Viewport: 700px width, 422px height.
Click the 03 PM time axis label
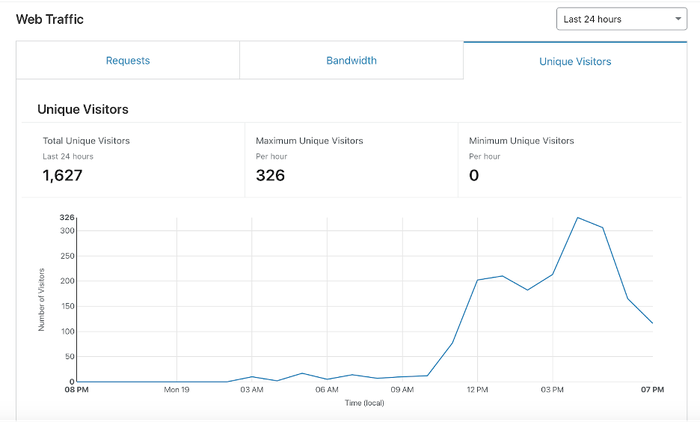(x=552, y=390)
